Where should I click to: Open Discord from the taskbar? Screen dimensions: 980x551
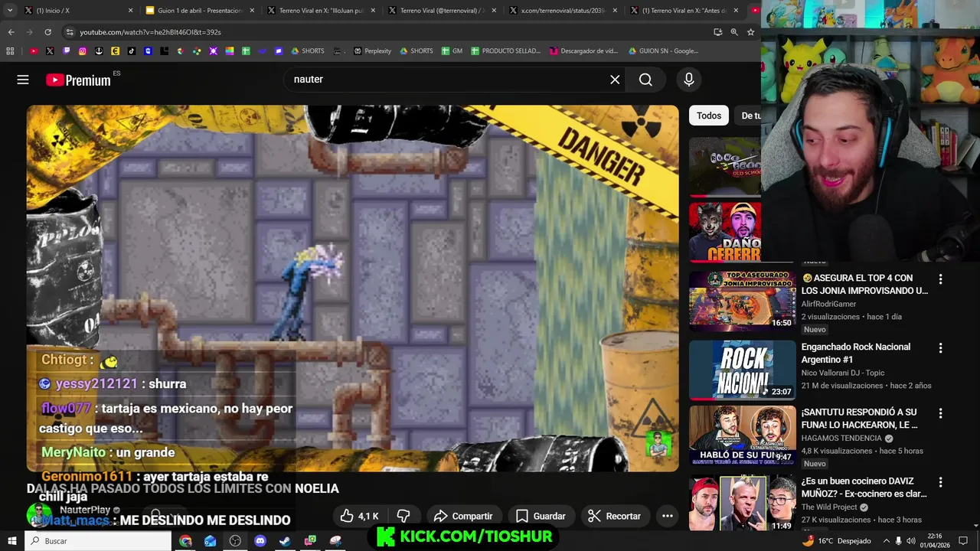point(260,541)
